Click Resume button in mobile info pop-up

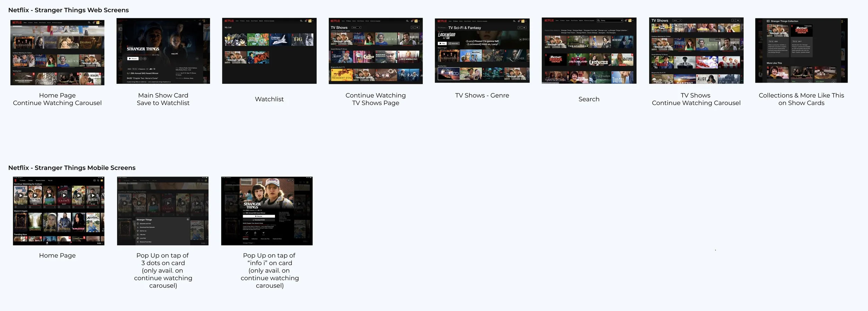pos(259,216)
